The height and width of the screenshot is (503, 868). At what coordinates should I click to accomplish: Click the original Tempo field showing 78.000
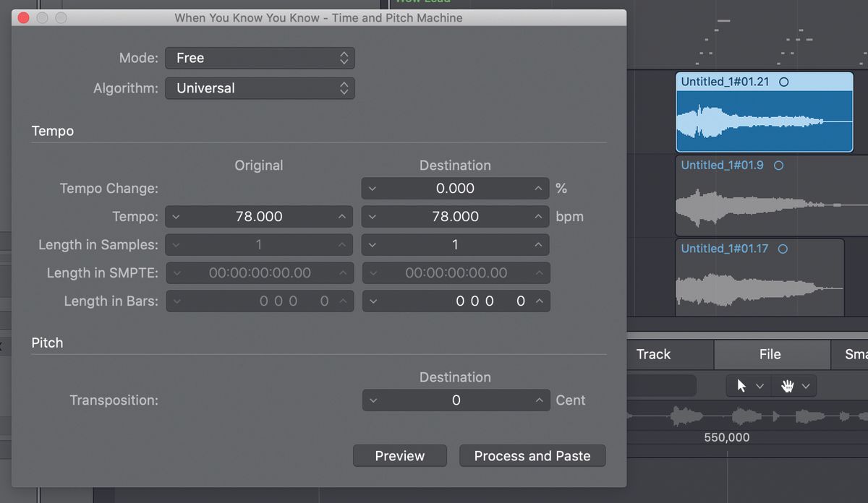pos(258,216)
